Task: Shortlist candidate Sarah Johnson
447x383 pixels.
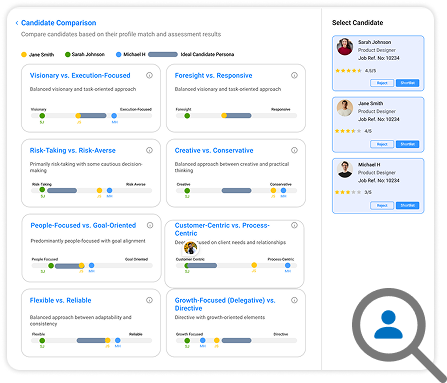Action: (408, 83)
